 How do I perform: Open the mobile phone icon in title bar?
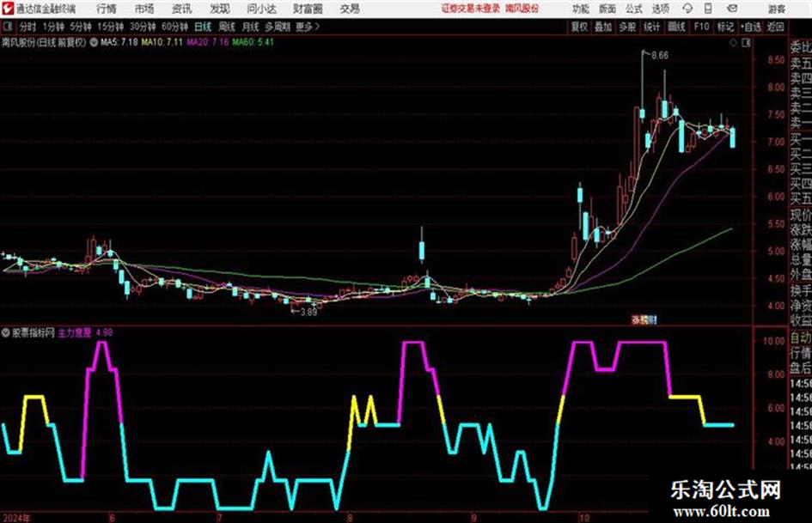[708, 9]
